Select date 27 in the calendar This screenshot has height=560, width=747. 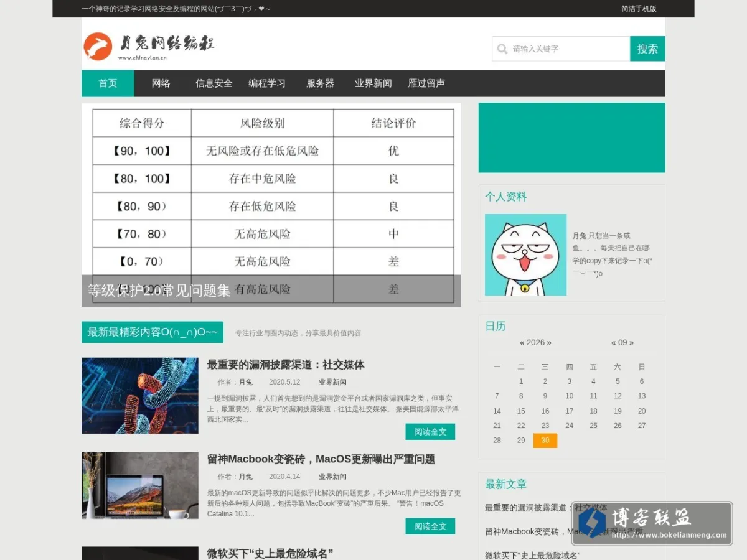[642, 426]
